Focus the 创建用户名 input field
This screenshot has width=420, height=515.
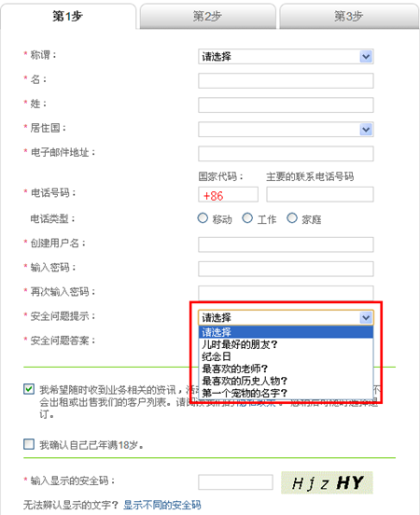(x=286, y=244)
